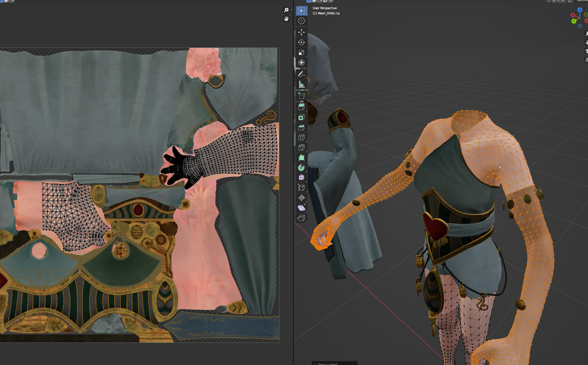This screenshot has height=365, width=588.
Task: Select the 3D Cursor tool
Action: tap(301, 21)
